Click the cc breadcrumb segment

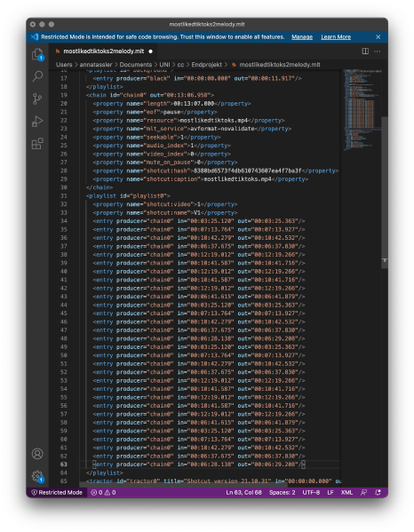(180, 65)
